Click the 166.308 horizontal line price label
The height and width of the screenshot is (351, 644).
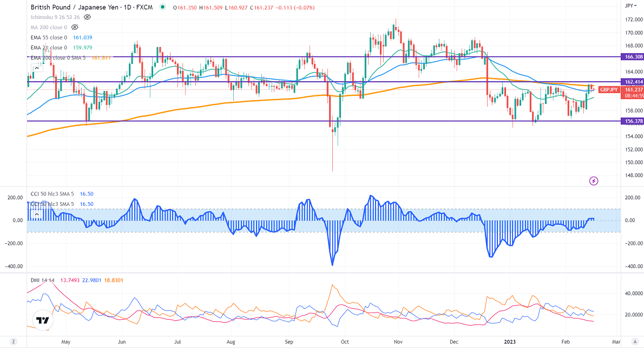[632, 56]
